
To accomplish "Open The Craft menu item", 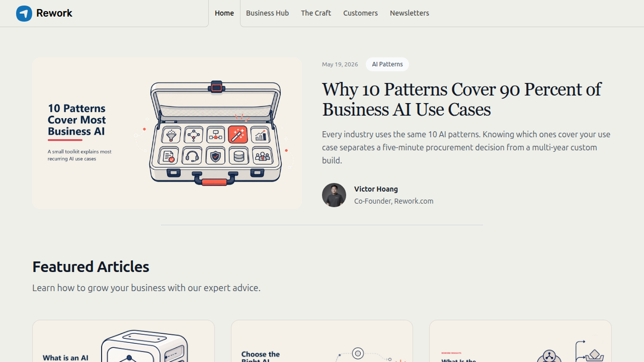I will (316, 13).
